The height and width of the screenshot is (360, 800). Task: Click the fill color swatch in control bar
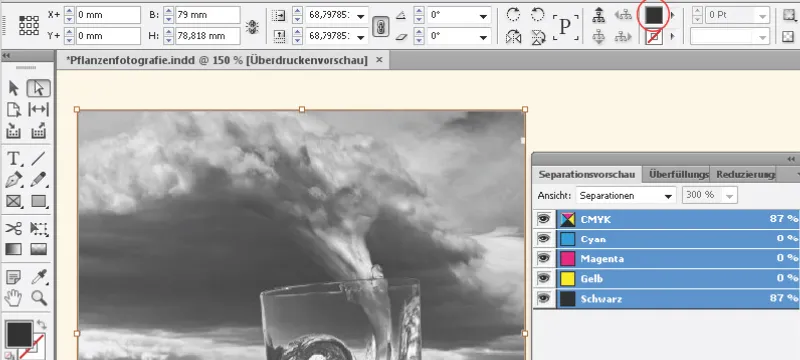click(654, 15)
